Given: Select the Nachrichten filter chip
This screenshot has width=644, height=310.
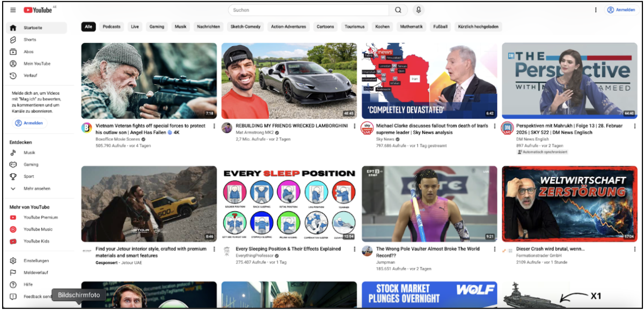Looking at the screenshot, I should (x=208, y=26).
